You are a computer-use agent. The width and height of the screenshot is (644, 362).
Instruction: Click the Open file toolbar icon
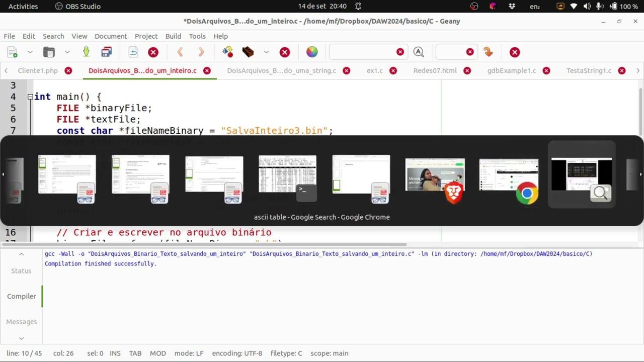click(x=49, y=52)
